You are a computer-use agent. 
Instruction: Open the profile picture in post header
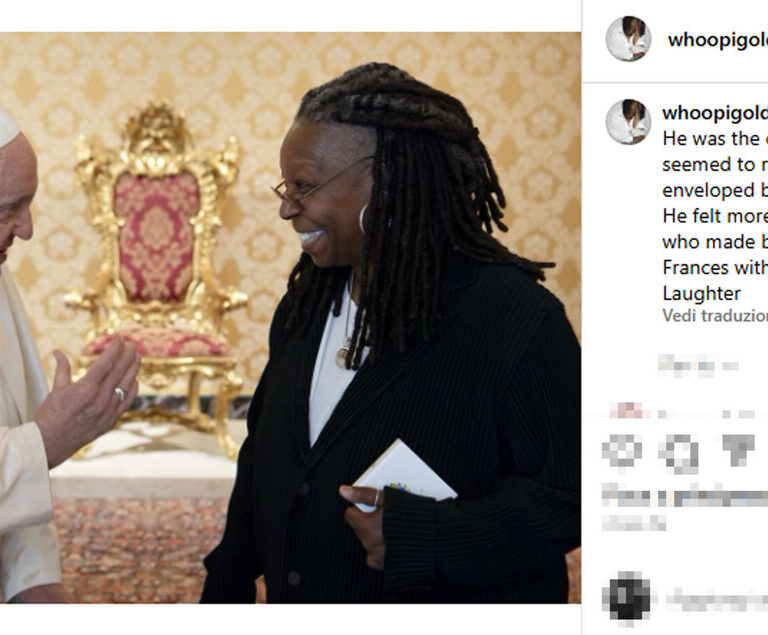628,39
